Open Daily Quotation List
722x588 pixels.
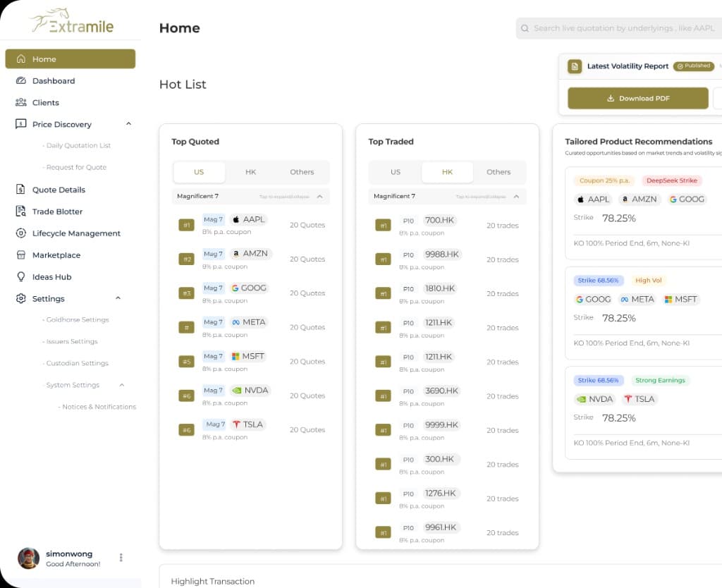point(76,145)
